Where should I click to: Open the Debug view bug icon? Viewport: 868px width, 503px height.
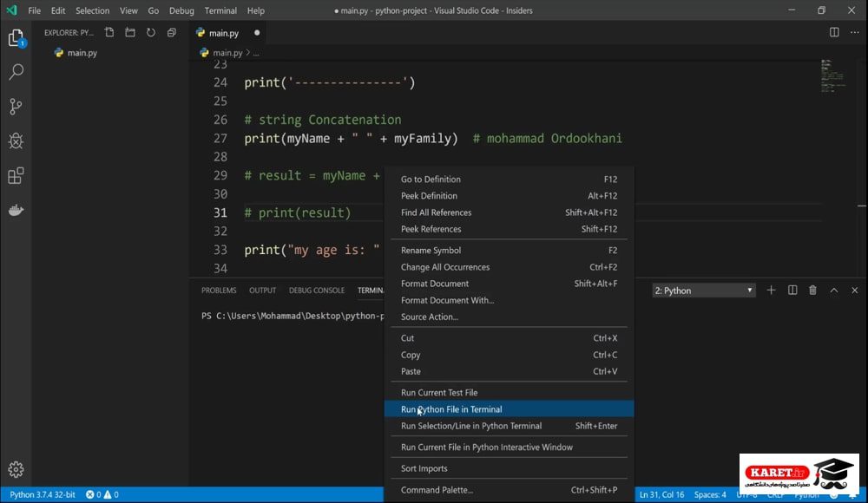point(16,141)
